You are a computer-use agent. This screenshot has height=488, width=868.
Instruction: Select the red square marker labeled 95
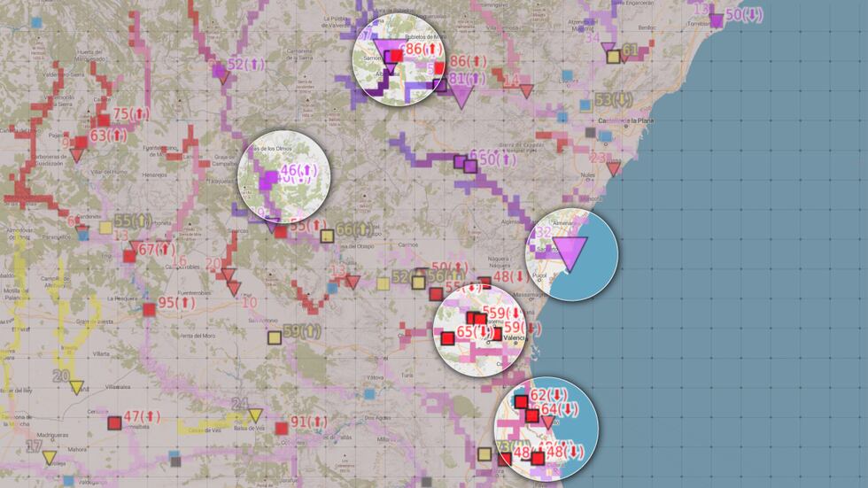149,309
